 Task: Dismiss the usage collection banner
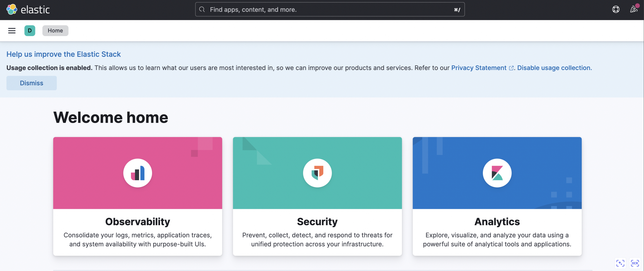click(x=31, y=83)
